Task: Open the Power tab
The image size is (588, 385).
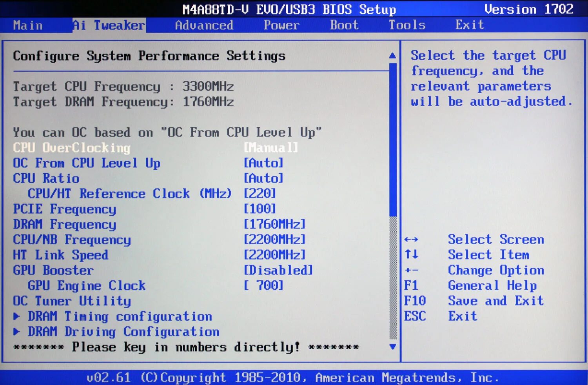Action: [x=281, y=25]
